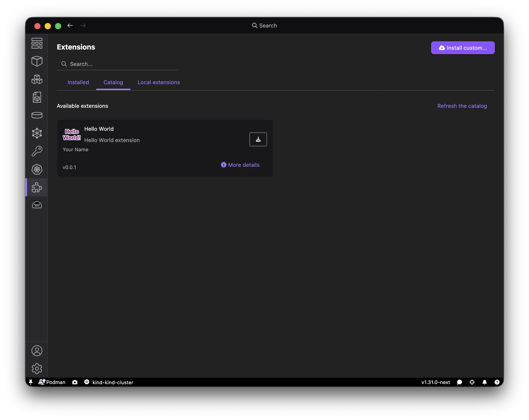529x420 pixels.
Task: Click kind-kind-cluster context in status bar
Action: click(109, 382)
